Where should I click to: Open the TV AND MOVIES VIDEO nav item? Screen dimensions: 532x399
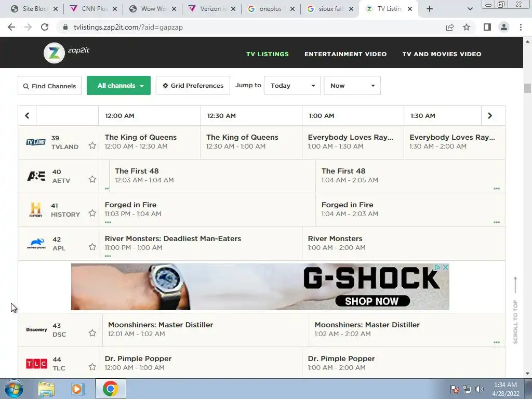(442, 54)
